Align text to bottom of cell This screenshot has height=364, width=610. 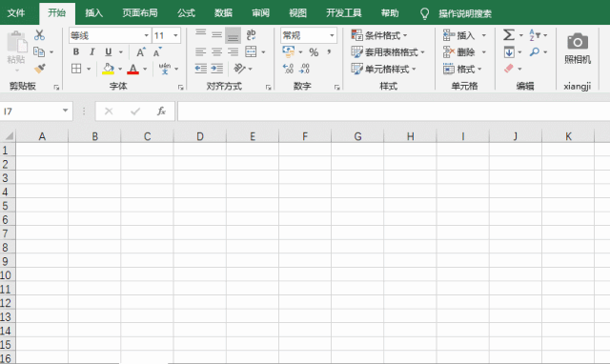pyautogui.click(x=233, y=35)
